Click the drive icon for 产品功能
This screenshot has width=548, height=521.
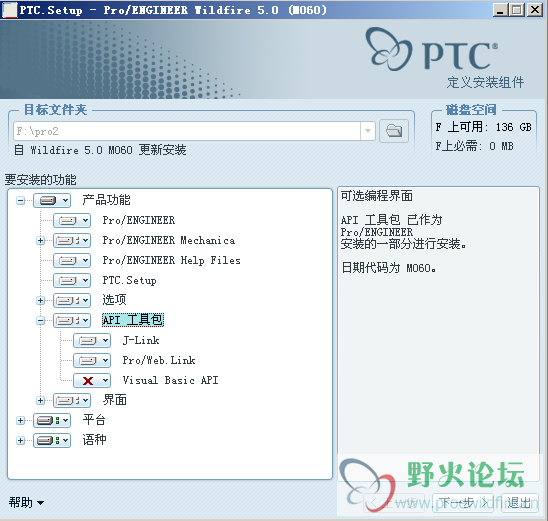click(x=48, y=201)
